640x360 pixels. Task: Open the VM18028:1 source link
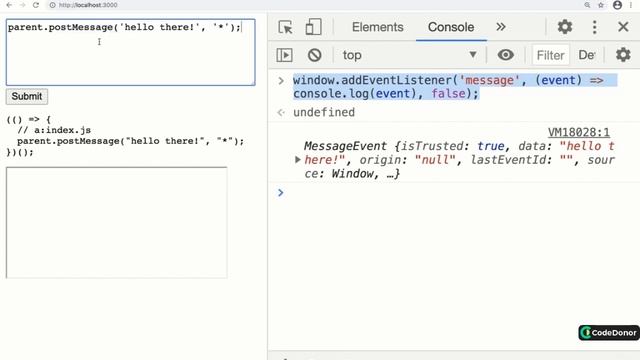click(579, 132)
